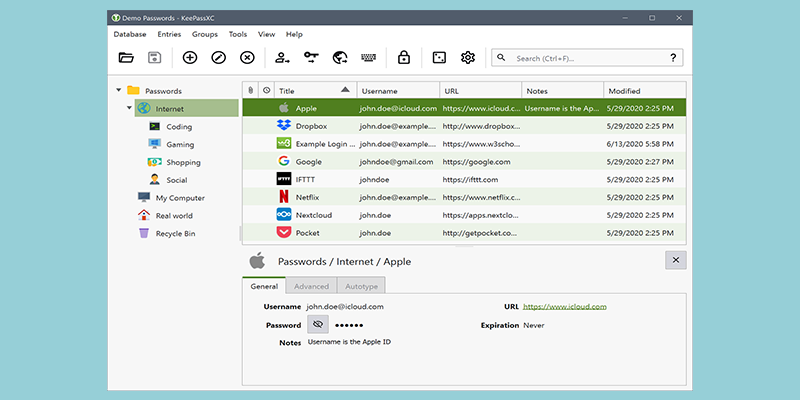800x400 pixels.
Task: Click the expiry clock column header
Action: tap(266, 90)
